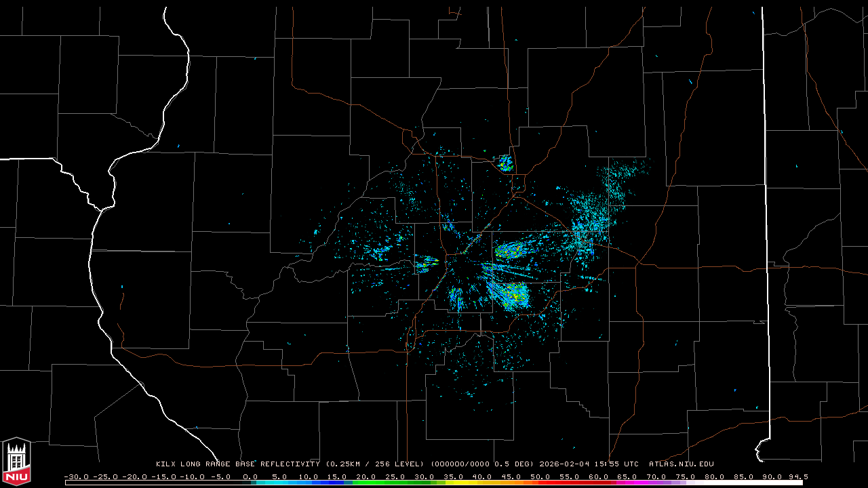Click the 94.5 maximum scale label
The image size is (868, 488).
click(798, 476)
